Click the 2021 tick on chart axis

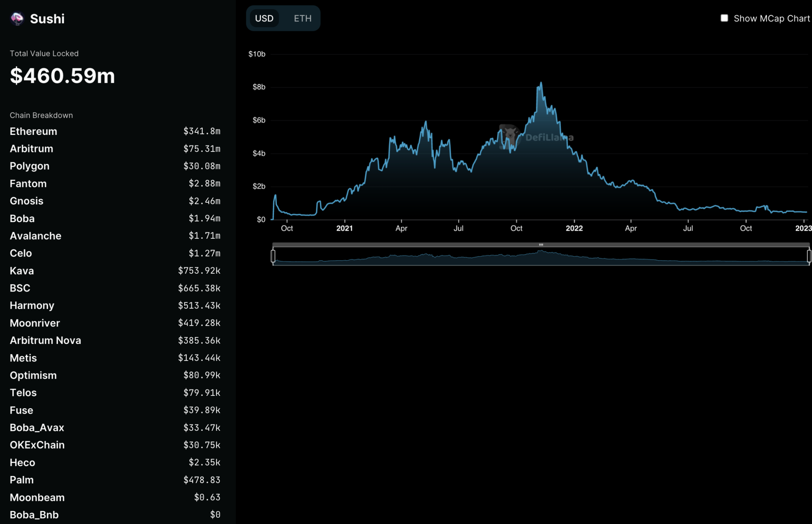click(344, 228)
